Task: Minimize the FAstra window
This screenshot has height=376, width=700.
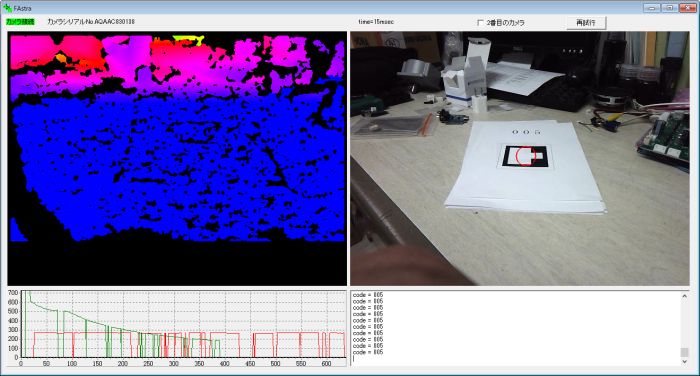Action: 652,8
